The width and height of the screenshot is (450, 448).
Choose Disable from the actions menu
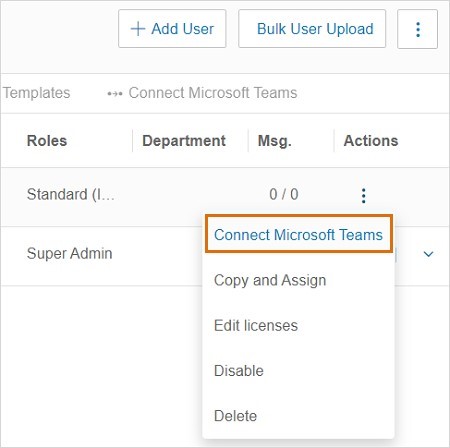coord(239,371)
